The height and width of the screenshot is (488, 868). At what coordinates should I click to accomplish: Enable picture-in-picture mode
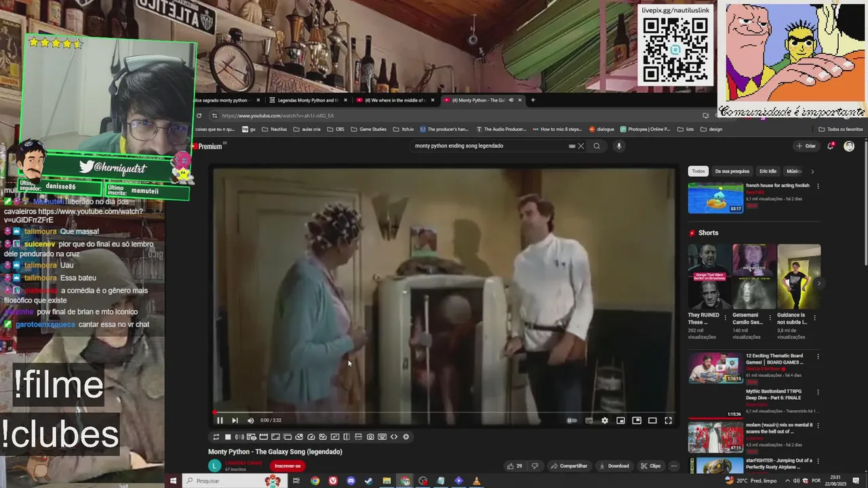636,420
